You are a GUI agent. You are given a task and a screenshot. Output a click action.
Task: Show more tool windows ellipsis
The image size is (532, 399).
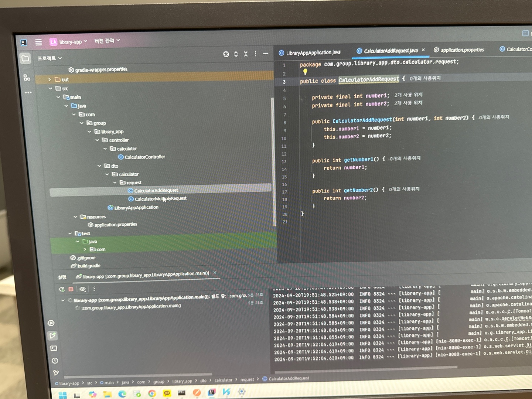[x=28, y=92]
